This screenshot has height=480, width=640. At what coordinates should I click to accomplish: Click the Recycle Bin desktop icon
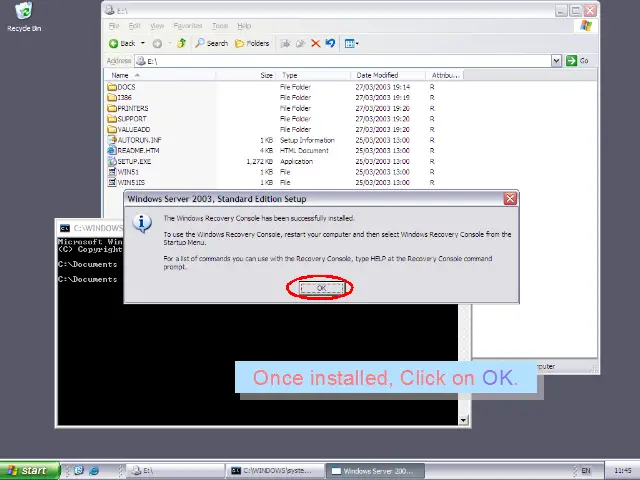tap(24, 17)
